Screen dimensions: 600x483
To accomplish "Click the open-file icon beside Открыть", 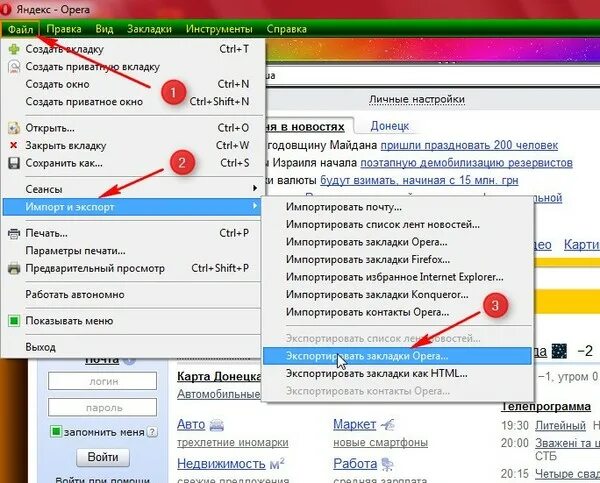I will [x=14, y=128].
